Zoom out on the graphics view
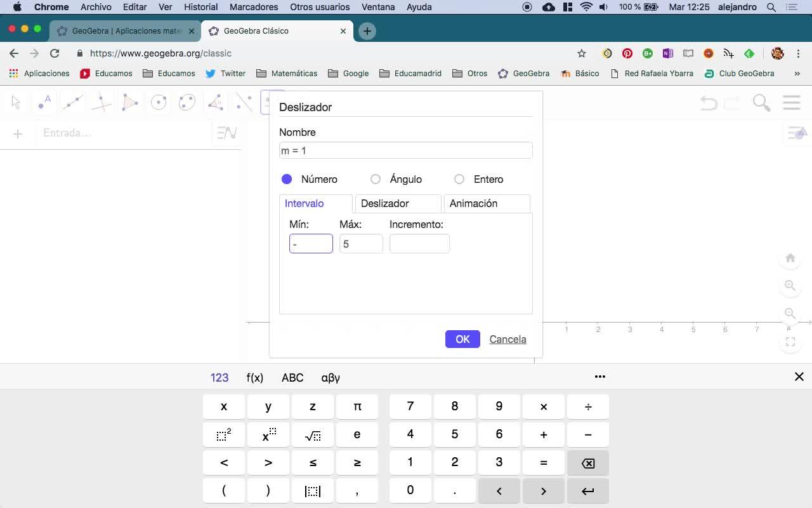Image resolution: width=812 pixels, height=508 pixels. click(x=790, y=314)
